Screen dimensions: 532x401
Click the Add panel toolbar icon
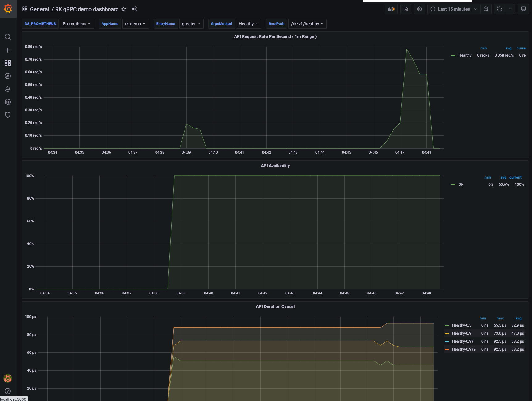click(391, 9)
